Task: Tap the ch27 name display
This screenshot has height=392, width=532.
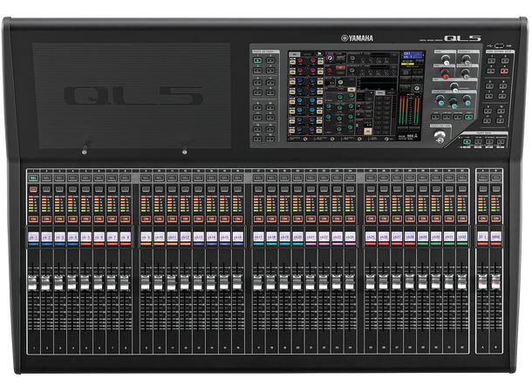Action: pyautogui.click(x=397, y=236)
